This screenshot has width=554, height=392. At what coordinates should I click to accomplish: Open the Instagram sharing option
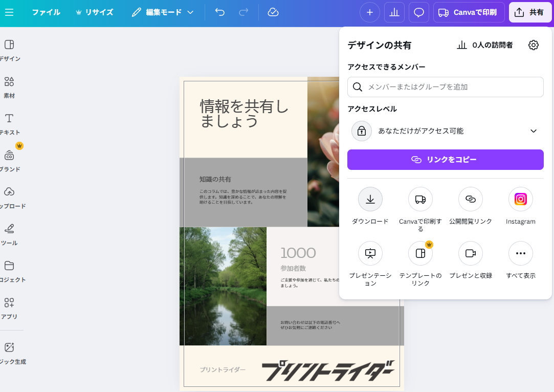pyautogui.click(x=520, y=199)
